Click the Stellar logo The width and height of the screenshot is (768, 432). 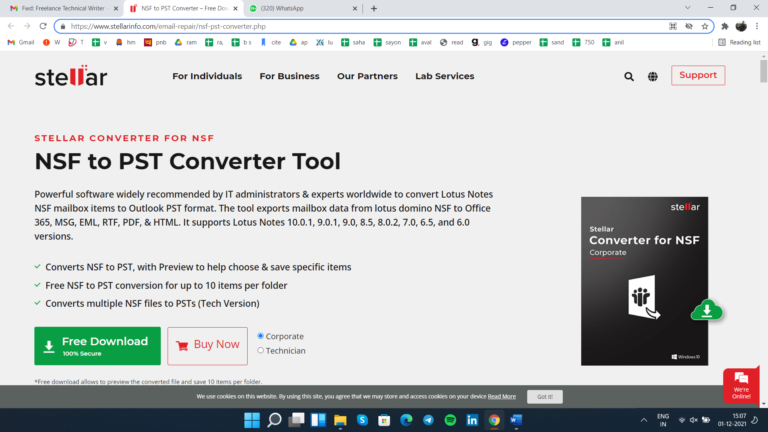point(71,76)
